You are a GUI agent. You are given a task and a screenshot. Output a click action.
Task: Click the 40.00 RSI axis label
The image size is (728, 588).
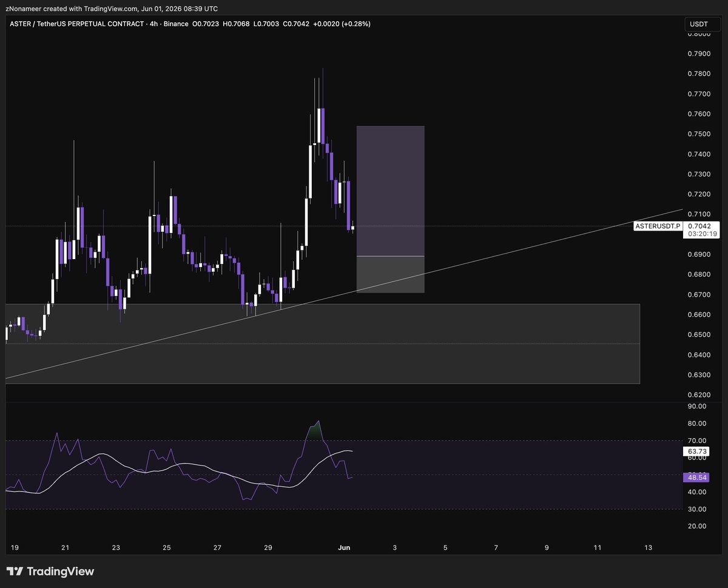tap(697, 492)
